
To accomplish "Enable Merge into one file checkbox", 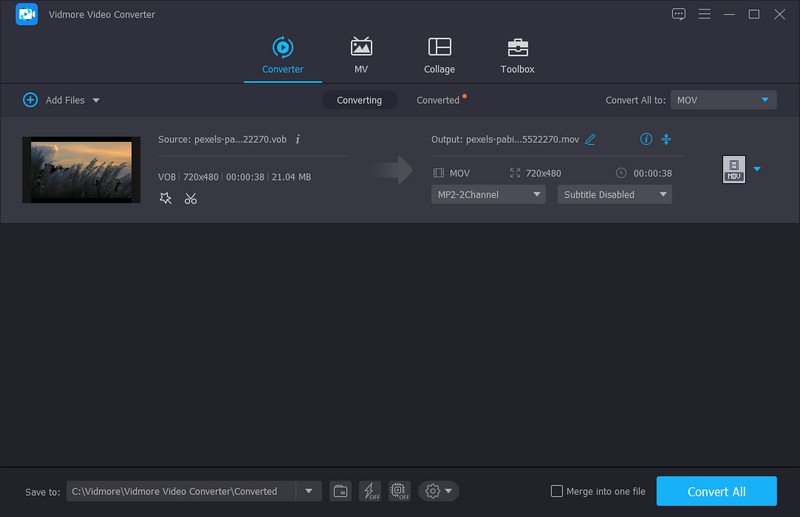I will (557, 491).
